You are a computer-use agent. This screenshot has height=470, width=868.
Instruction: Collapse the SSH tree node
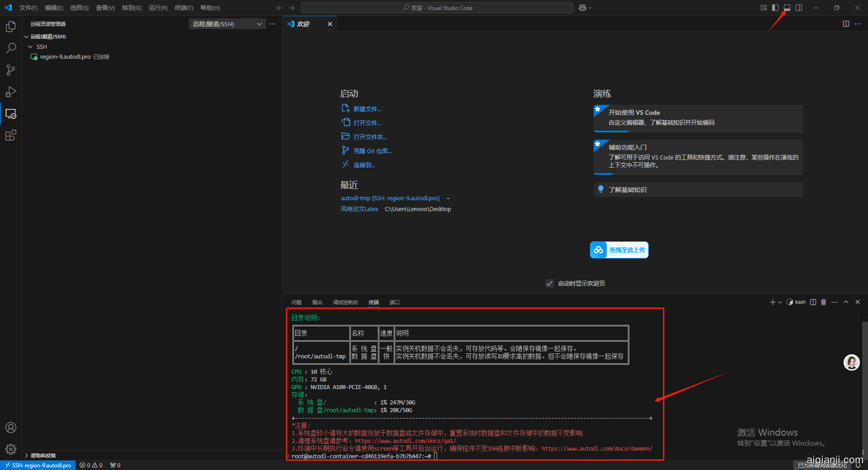[x=30, y=47]
